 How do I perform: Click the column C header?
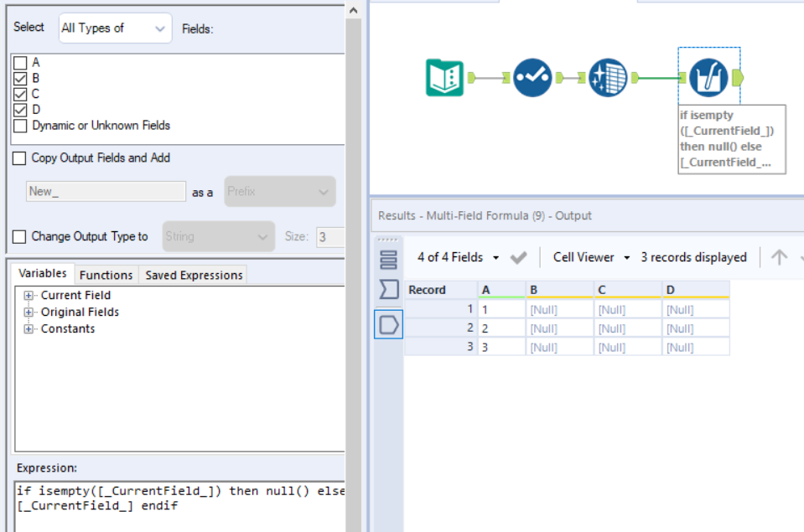pyautogui.click(x=628, y=290)
